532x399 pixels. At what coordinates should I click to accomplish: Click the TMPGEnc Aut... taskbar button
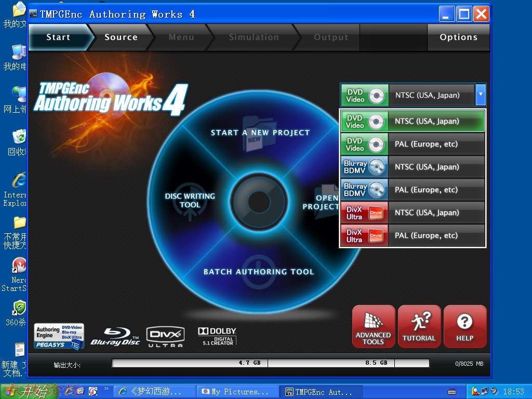tap(321, 392)
